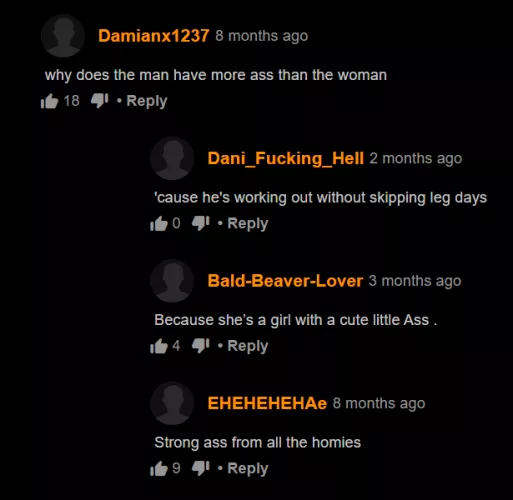Viewport: 513px width, 500px height.
Task: Reply to Damianx1237's top comment
Action: pyautogui.click(x=147, y=101)
